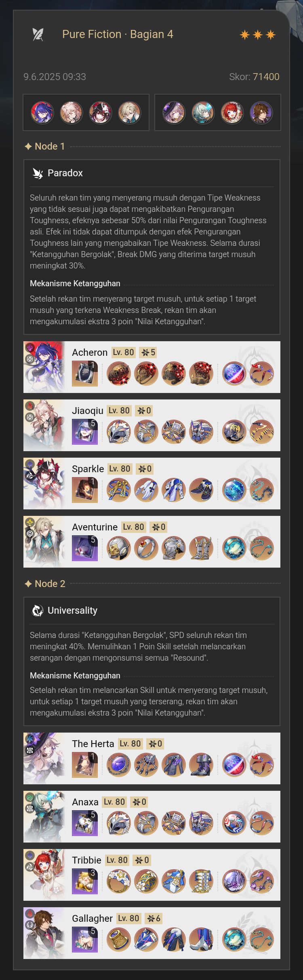Click Gallagher's avatar in the team lineup
The height and width of the screenshot is (980, 303).
pyautogui.click(x=261, y=112)
